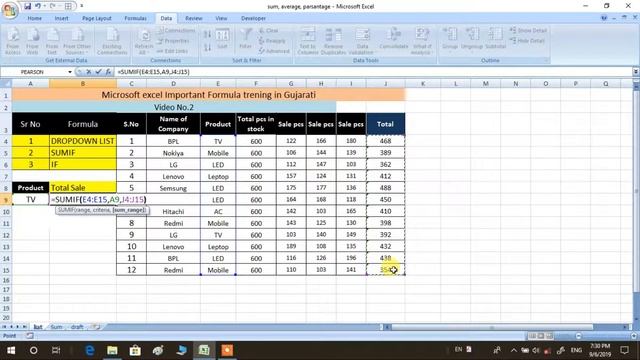Click the Sort Z to A icon

point(207,48)
